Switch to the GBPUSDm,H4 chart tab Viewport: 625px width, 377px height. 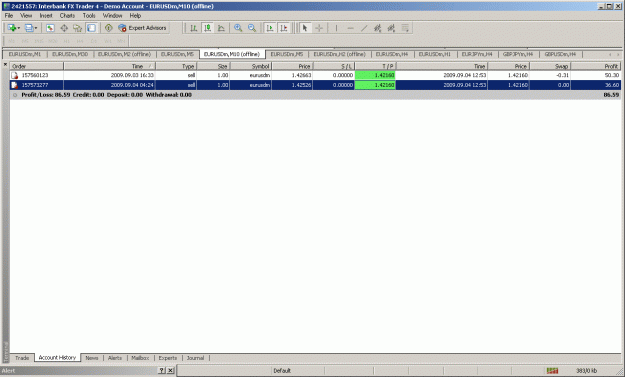[x=560, y=54]
